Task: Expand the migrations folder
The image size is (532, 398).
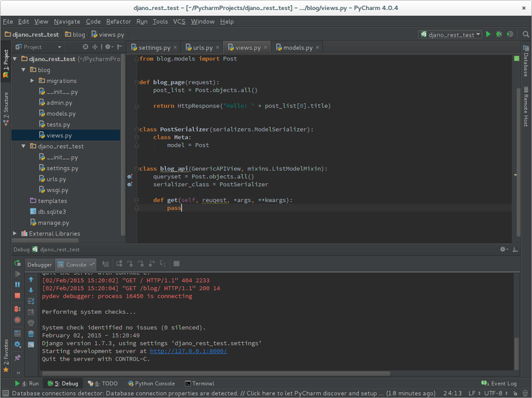Action: click(32, 80)
